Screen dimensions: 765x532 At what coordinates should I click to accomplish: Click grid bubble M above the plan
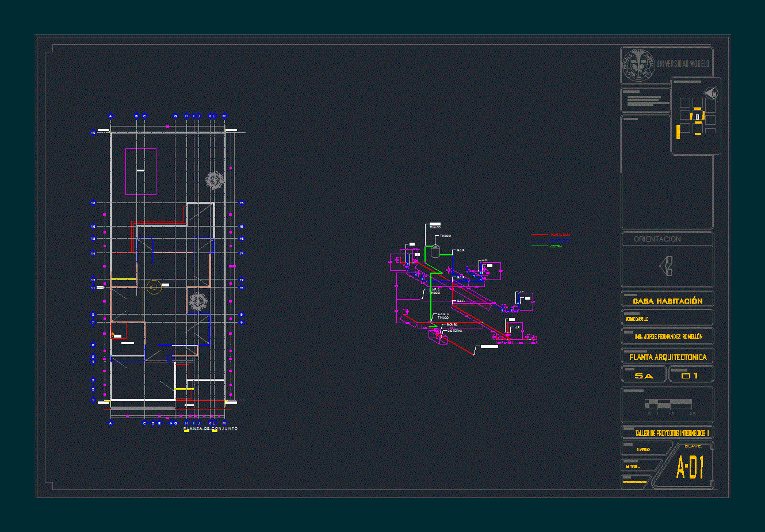click(x=224, y=116)
